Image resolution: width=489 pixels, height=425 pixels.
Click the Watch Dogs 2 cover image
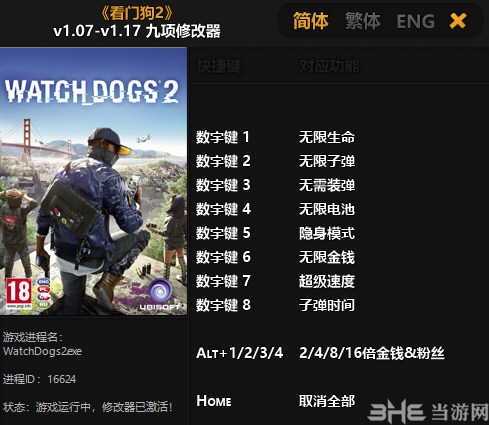(x=93, y=181)
